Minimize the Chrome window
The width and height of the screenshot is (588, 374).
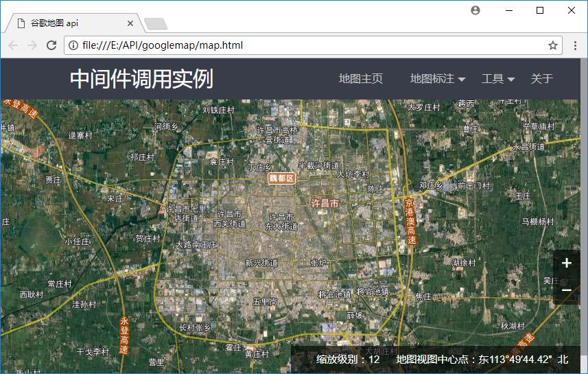509,10
